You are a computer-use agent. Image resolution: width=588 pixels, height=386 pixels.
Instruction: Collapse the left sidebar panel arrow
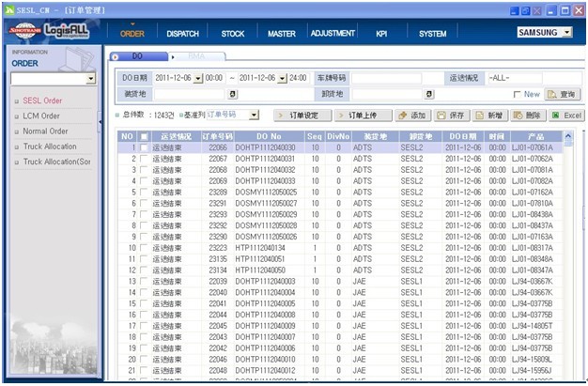pyautogui.click(x=100, y=120)
